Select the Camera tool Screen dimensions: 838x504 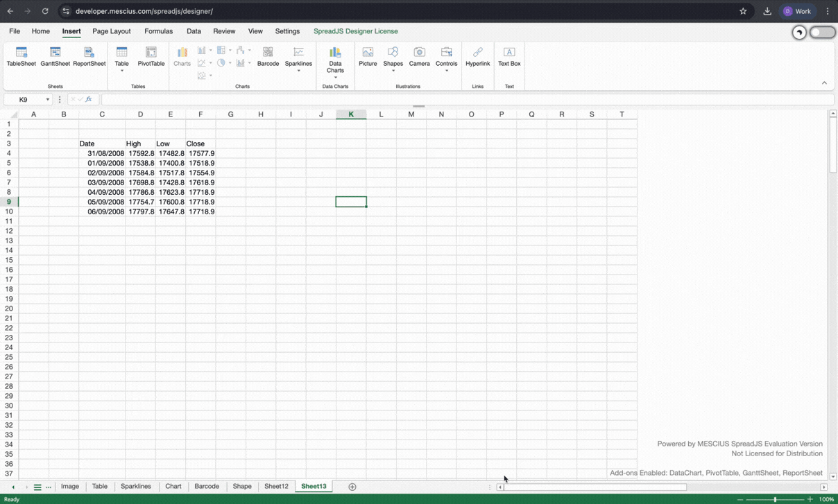pos(419,56)
